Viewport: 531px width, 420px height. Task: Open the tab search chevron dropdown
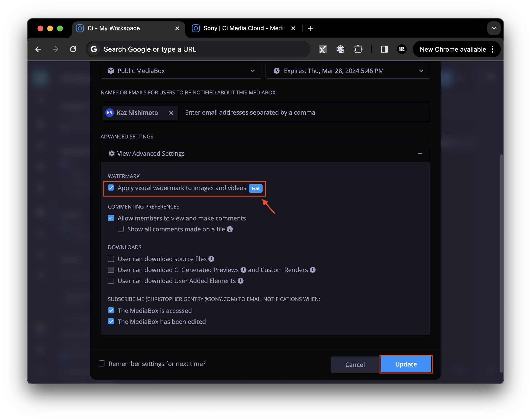(x=494, y=28)
